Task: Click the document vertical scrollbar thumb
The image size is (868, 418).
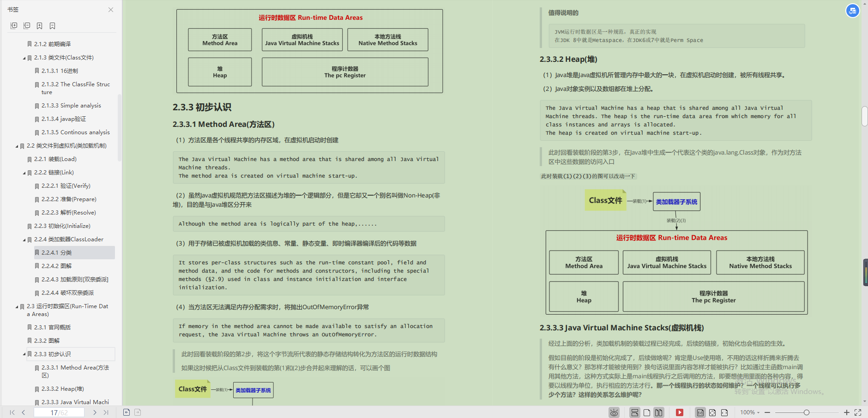Action: (864, 116)
